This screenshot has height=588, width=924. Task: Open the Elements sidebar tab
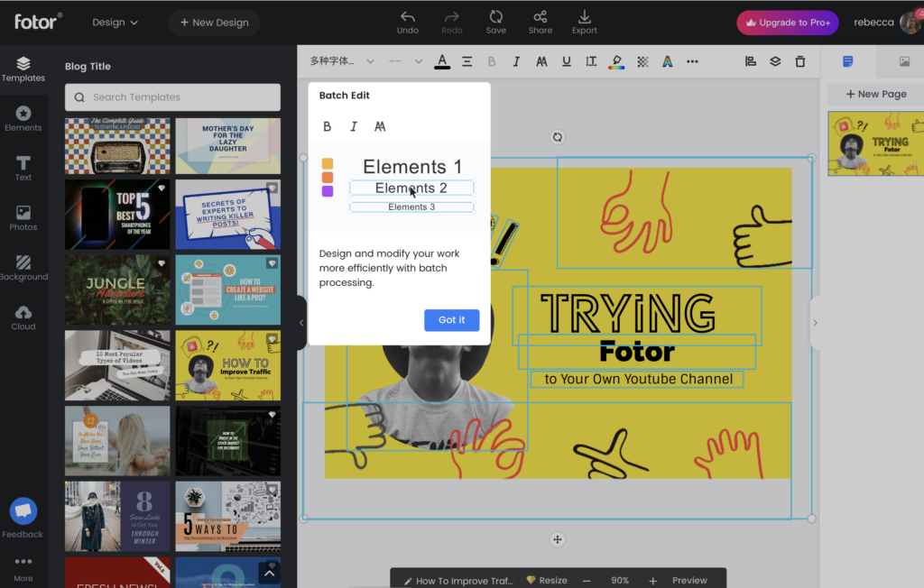click(23, 118)
